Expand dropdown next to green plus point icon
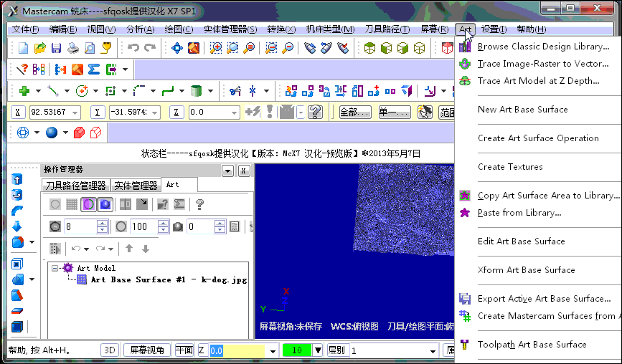This screenshot has width=622, height=364. point(39,92)
